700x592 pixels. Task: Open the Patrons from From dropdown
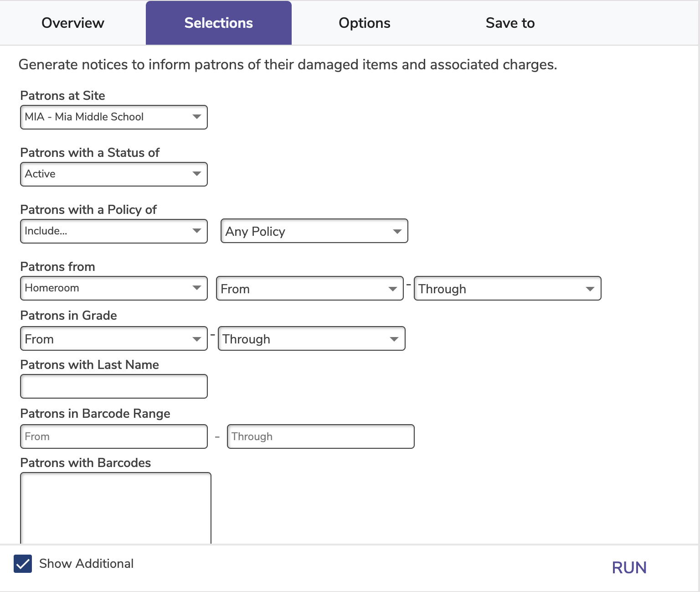click(309, 288)
